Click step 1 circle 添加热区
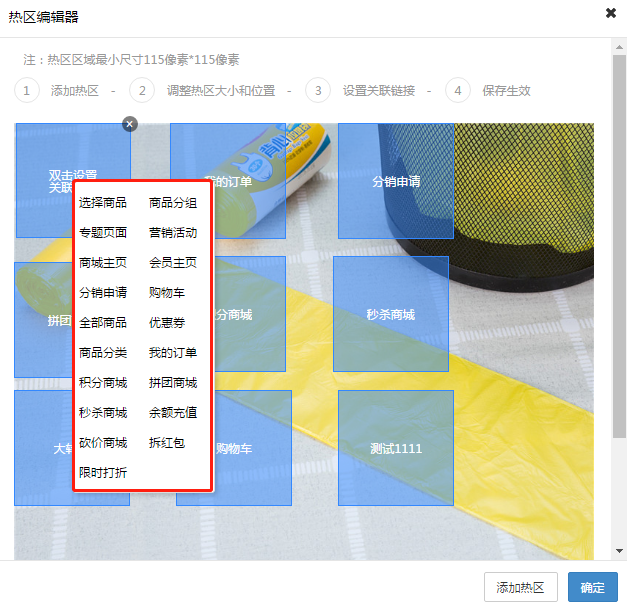This screenshot has height=612, width=627. click(27, 90)
